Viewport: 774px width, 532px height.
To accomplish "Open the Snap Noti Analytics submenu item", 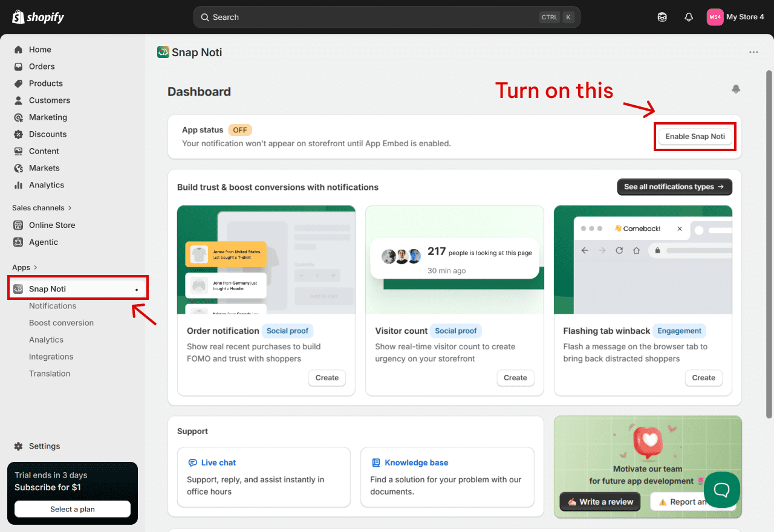I will click(46, 340).
